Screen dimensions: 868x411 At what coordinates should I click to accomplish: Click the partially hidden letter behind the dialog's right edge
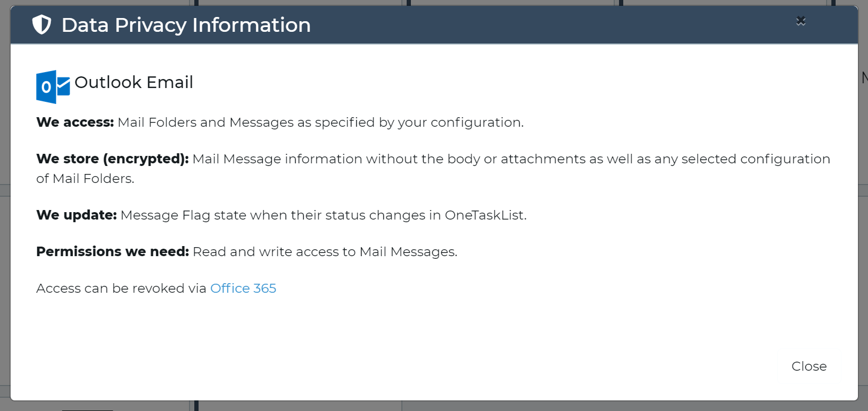(x=865, y=78)
